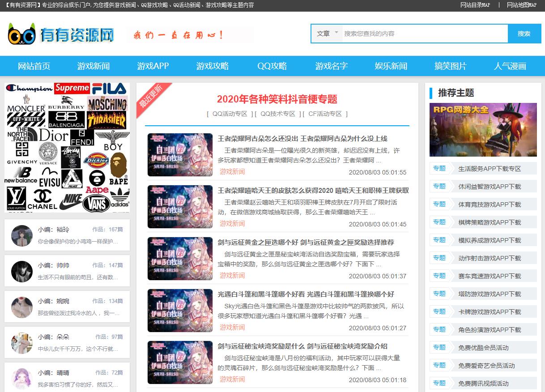
Task: Click 游戏新闻 tag dated 05:01:27
Action: (232, 328)
